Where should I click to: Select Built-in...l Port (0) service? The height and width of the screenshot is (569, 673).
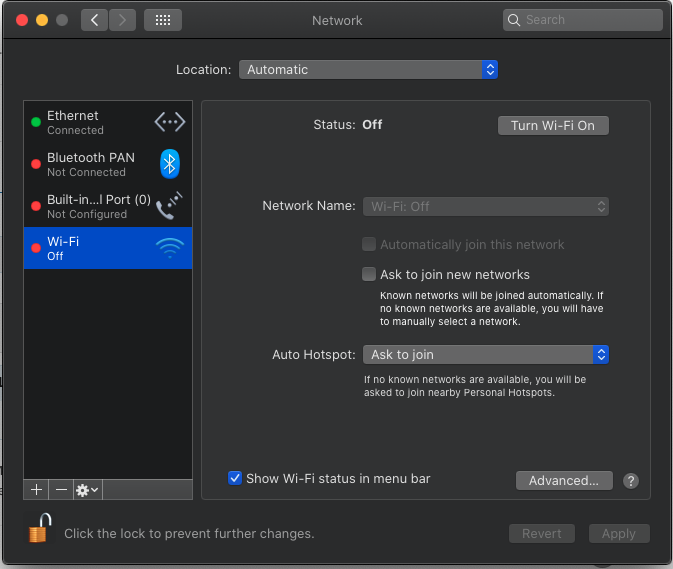click(108, 206)
